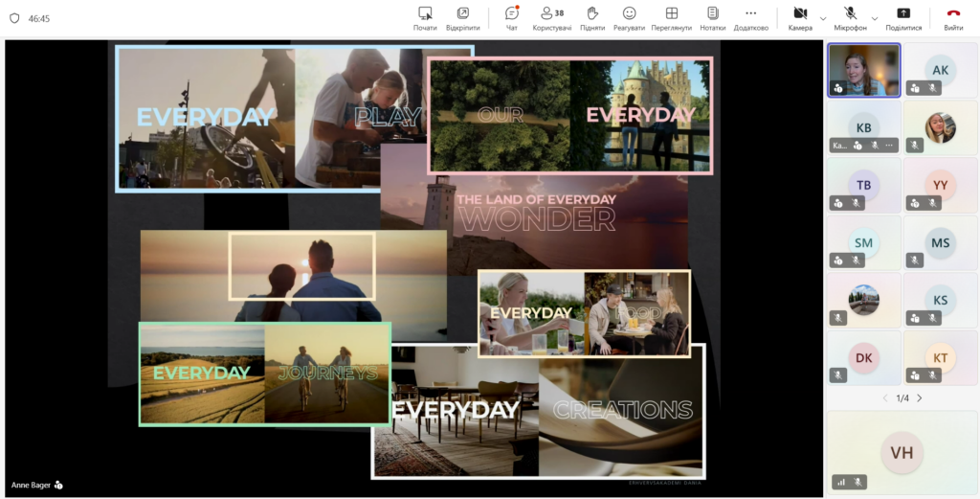Screen dimensions: 980x499
Task: Go to next participants page arrow
Action: [x=920, y=397]
